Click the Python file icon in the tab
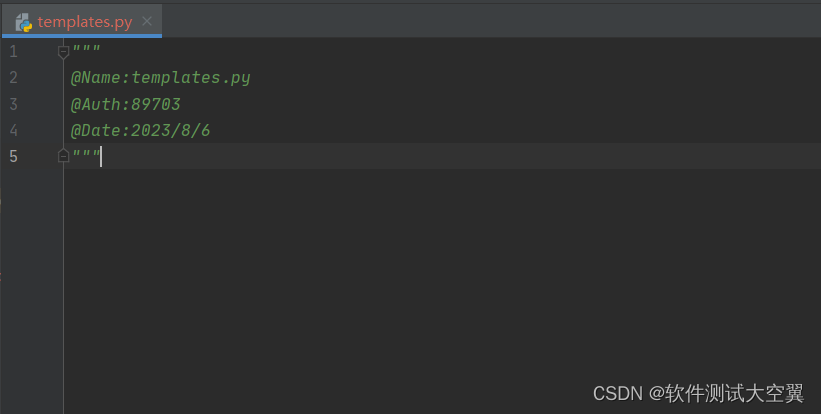Screen dimensions: 821x414 coord(24,22)
